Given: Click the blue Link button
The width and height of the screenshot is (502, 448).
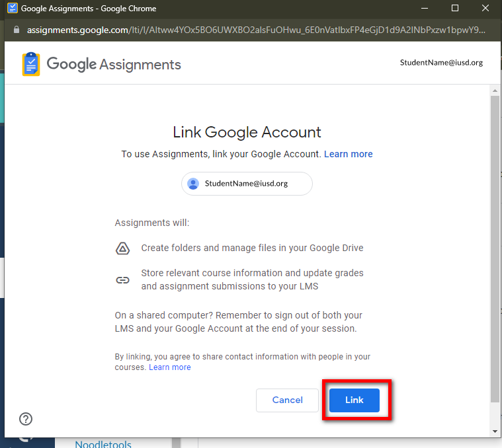Looking at the screenshot, I should pos(354,400).
